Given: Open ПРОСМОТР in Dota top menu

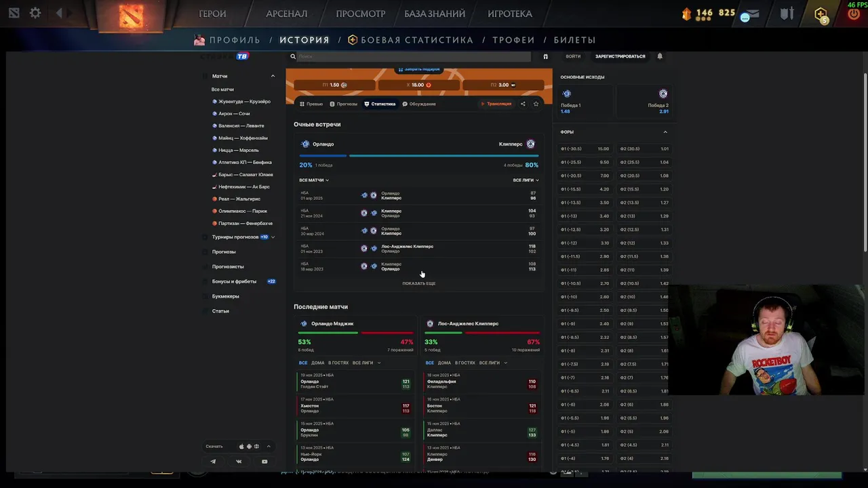Looking at the screenshot, I should point(361,14).
